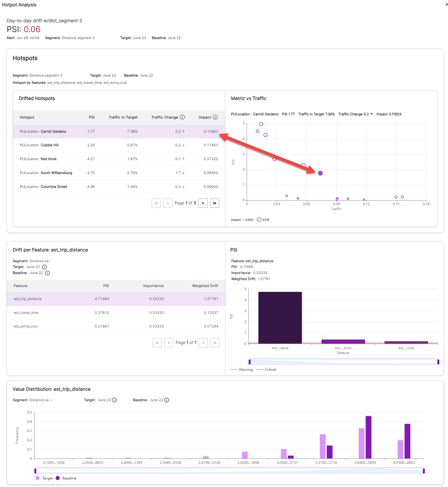
Task: Sort by Traffic In Target column header
Action: 123,117
